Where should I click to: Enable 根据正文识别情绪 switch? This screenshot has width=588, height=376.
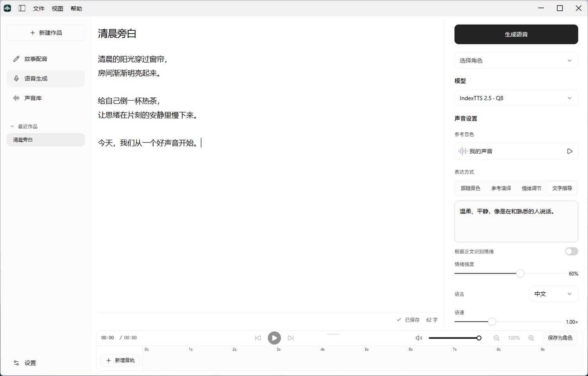pos(571,252)
